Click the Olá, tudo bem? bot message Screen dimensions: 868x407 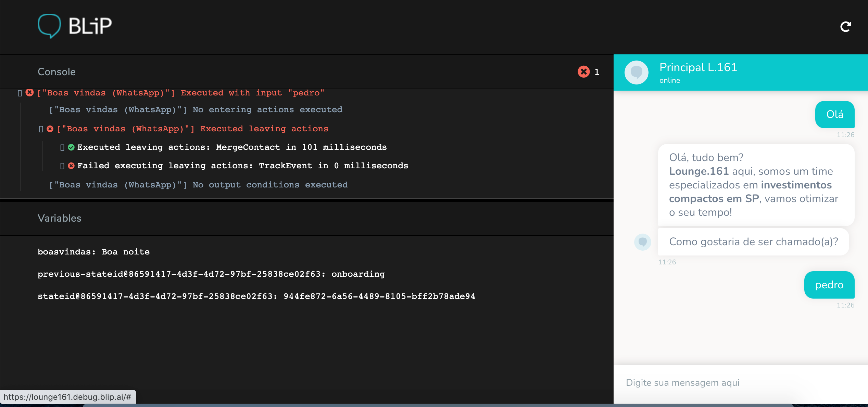[756, 185]
